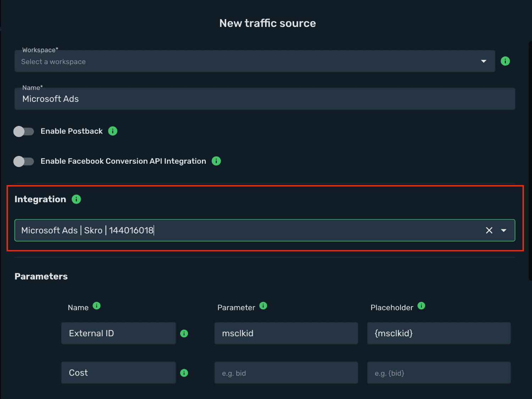Click the Cost name field
Image resolution: width=532 pixels, height=399 pixels.
[x=118, y=372]
